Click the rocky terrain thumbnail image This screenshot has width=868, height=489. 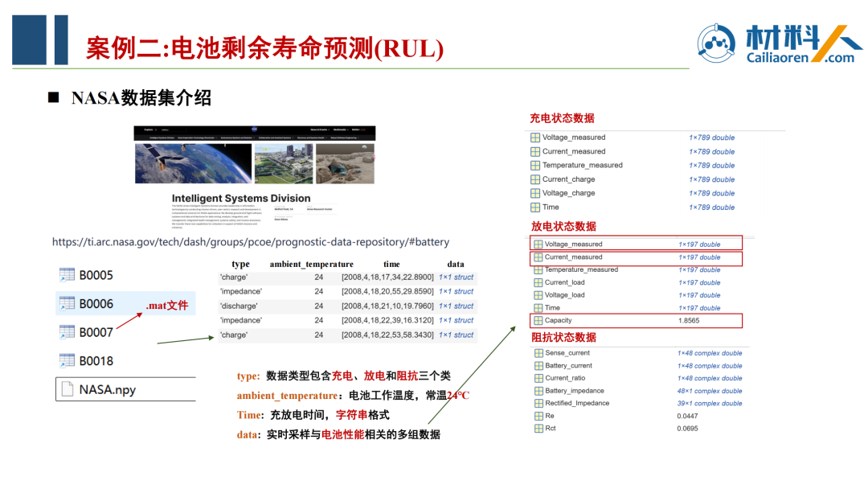pos(345,163)
